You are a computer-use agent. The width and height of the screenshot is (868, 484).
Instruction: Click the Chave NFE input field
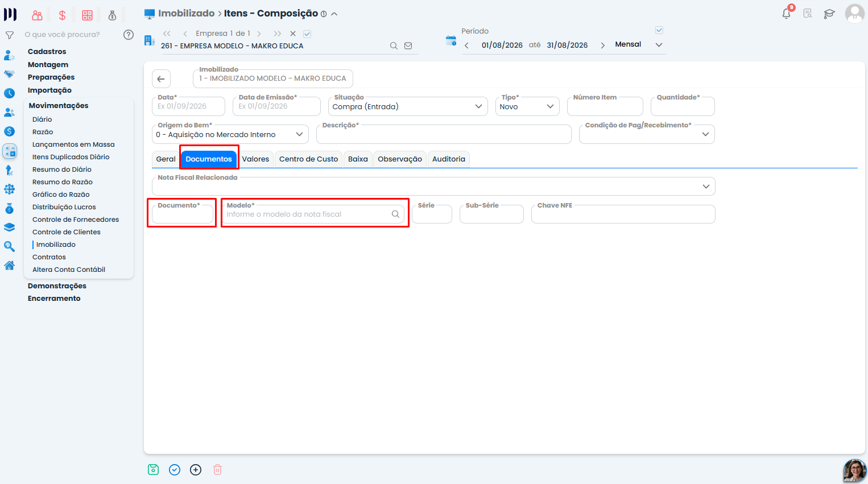tap(623, 214)
